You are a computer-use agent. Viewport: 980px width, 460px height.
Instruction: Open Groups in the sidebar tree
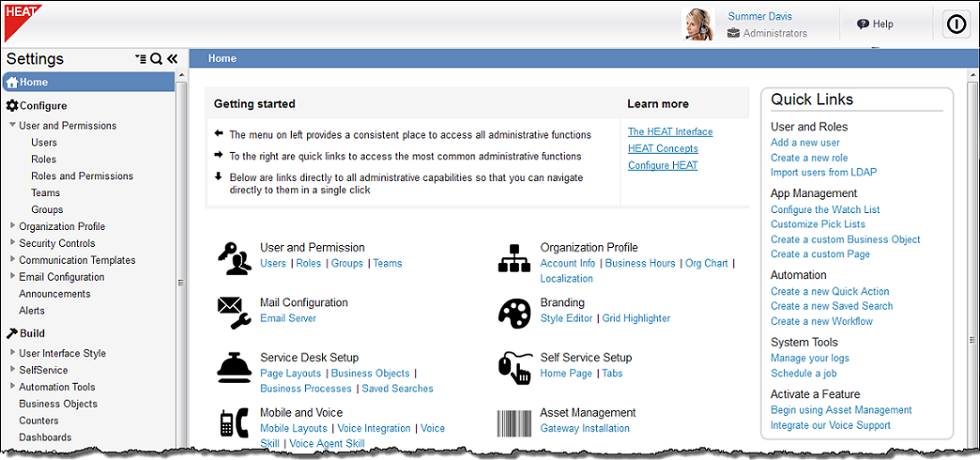point(47,210)
